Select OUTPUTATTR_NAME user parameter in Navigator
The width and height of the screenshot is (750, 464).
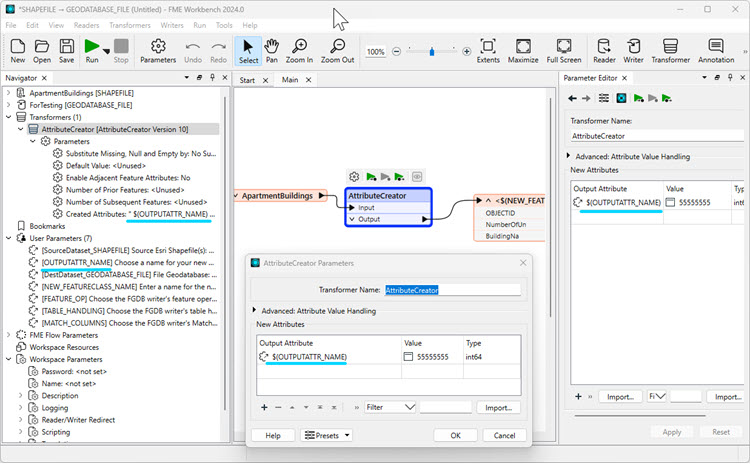[x=128, y=263]
